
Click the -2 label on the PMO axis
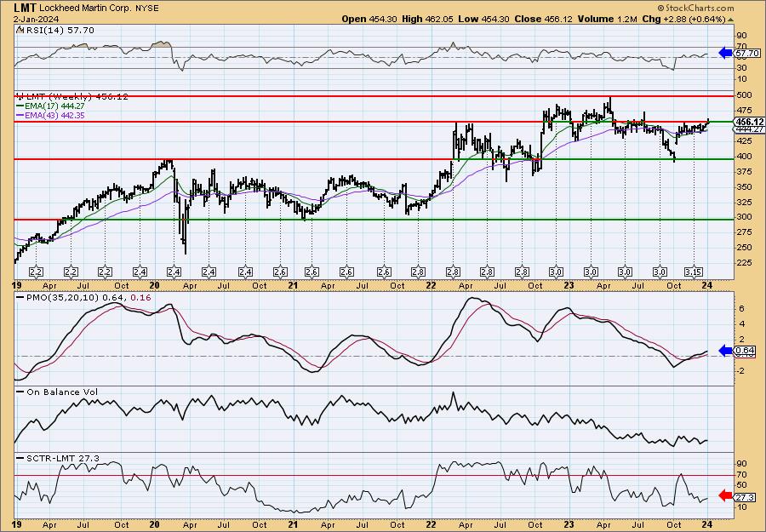[x=741, y=371]
